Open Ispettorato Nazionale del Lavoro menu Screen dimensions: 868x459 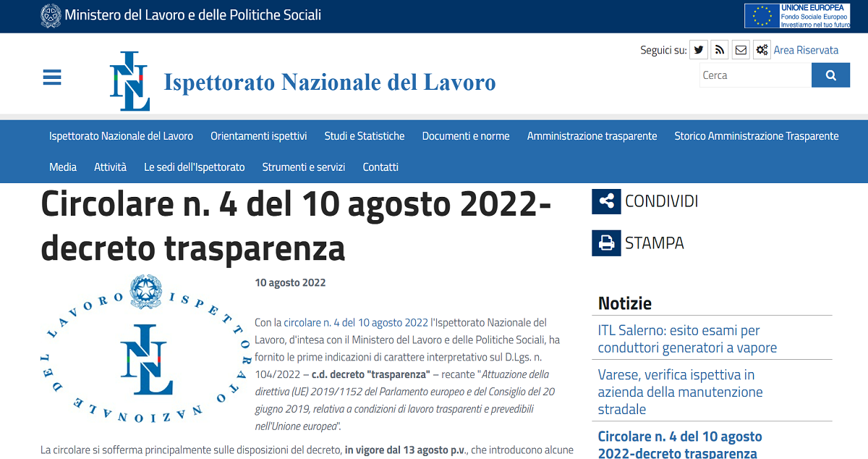[x=122, y=136]
